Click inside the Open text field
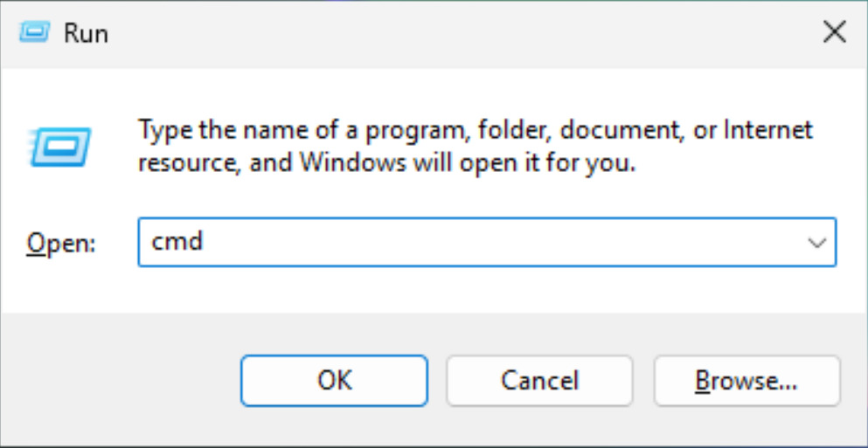 pyautogui.click(x=472, y=242)
